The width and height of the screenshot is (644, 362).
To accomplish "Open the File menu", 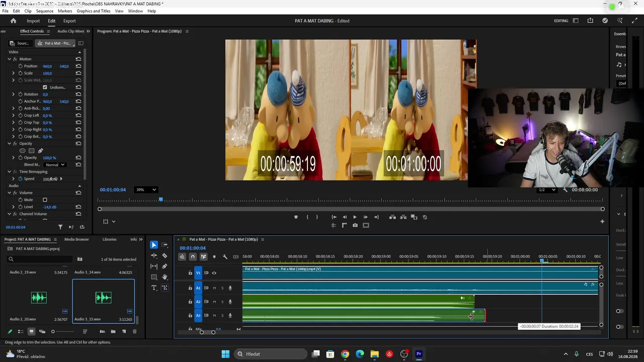I will coord(5,11).
